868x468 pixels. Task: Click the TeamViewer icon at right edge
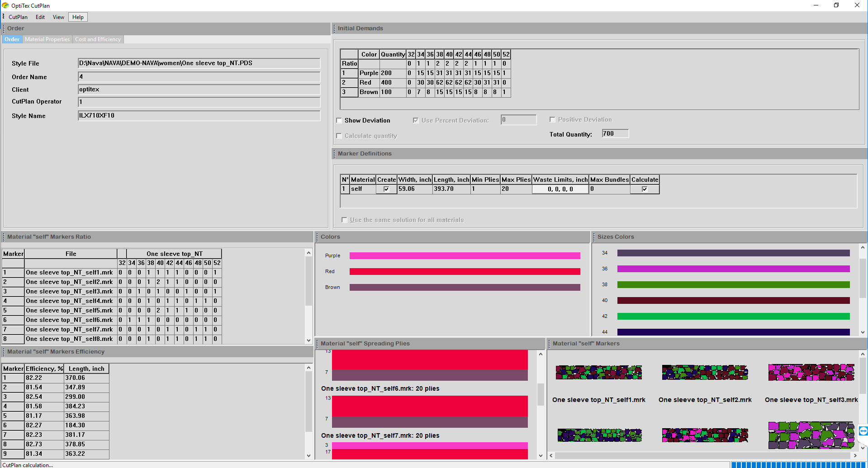coord(863,431)
